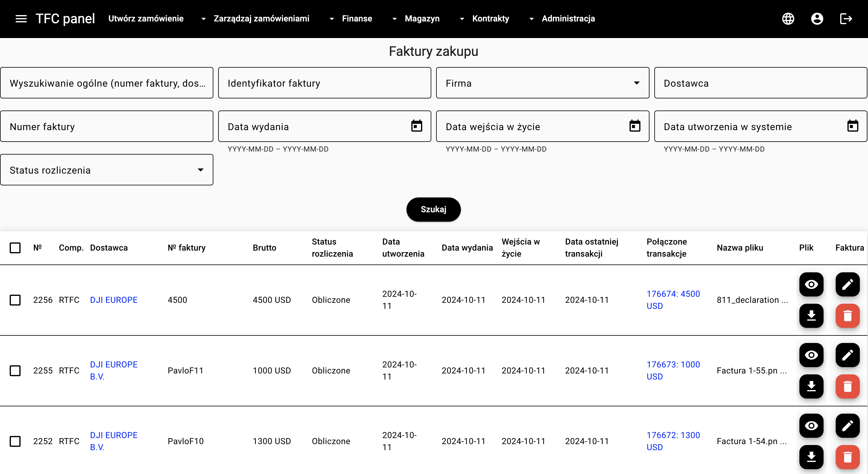
Task: Select the file name Factura 1-55.pn
Action: coord(751,371)
